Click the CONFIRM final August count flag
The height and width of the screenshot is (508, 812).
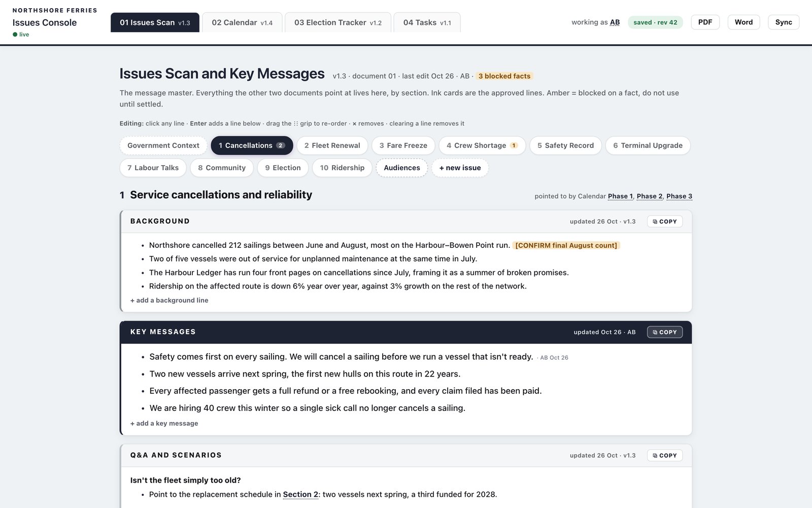pos(566,245)
